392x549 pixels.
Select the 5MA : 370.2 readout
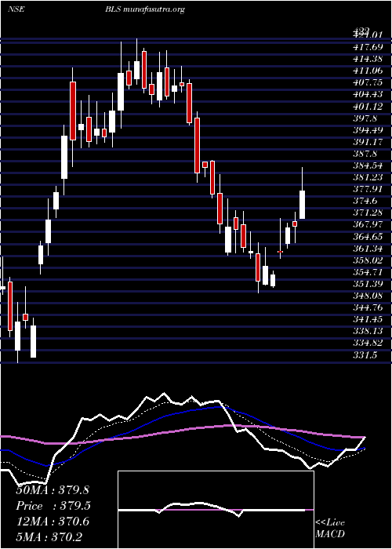point(49,536)
